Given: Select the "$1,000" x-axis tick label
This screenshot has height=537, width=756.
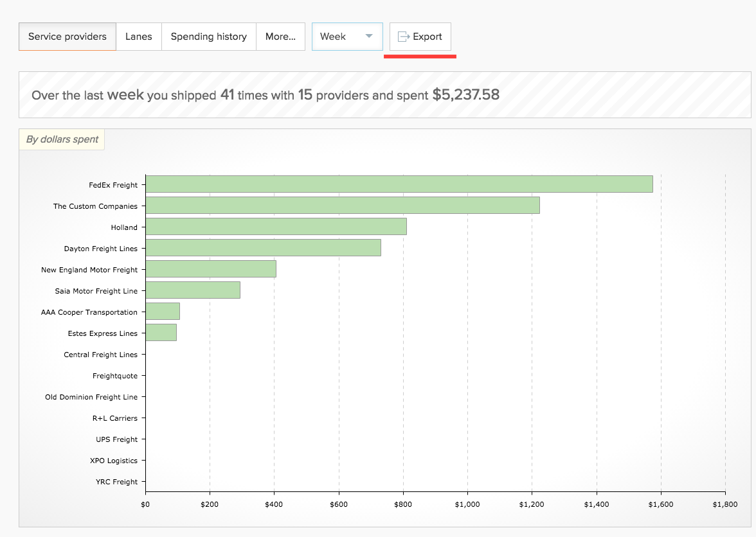Looking at the screenshot, I should pos(467,504).
